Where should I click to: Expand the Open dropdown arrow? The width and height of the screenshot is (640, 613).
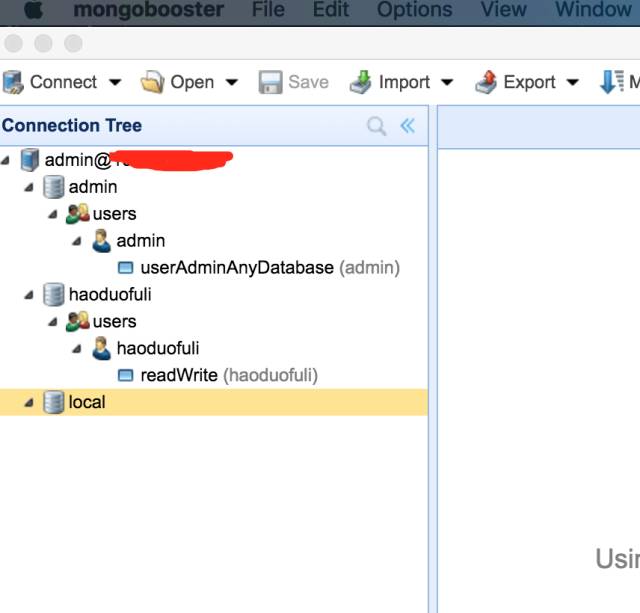point(232,82)
